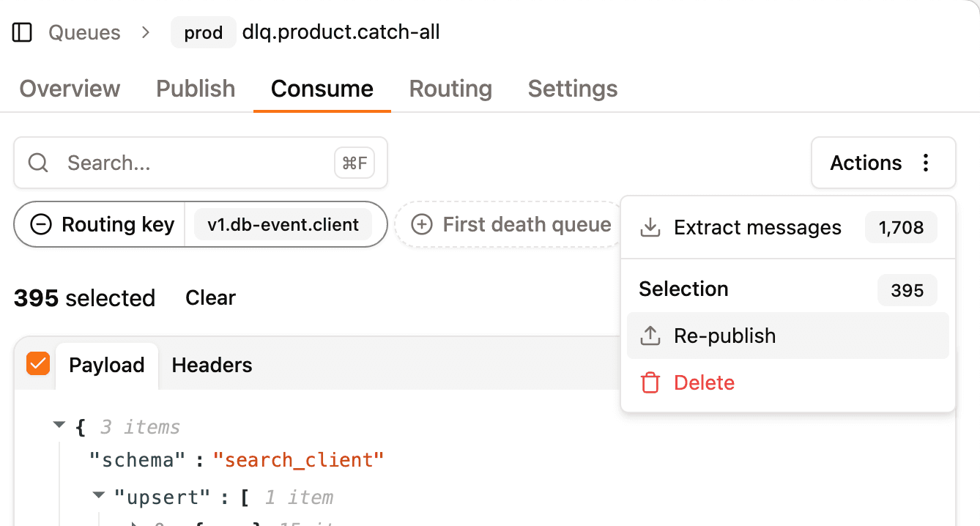This screenshot has height=526, width=980.
Task: Click the 1,708 messages count badge
Action: (x=901, y=228)
